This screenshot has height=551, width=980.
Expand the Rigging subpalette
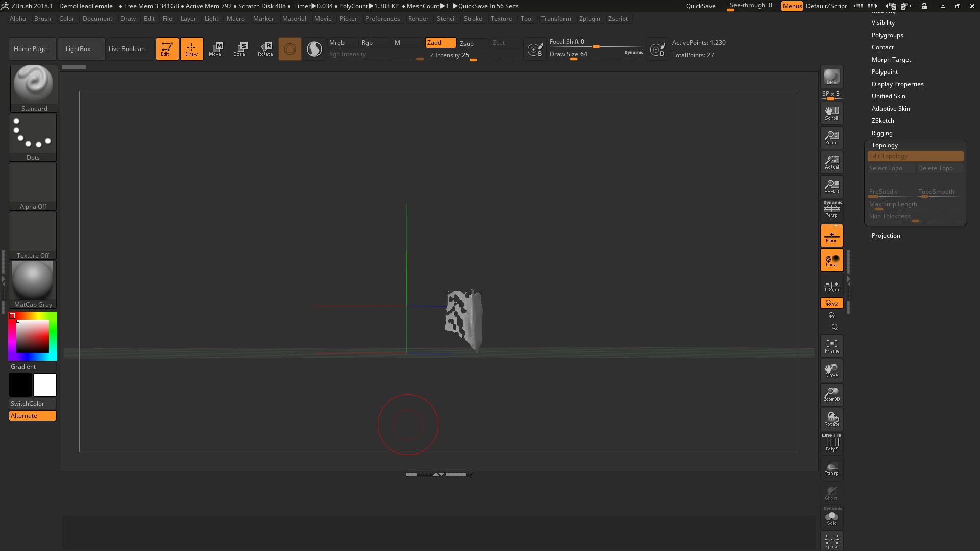(x=882, y=133)
